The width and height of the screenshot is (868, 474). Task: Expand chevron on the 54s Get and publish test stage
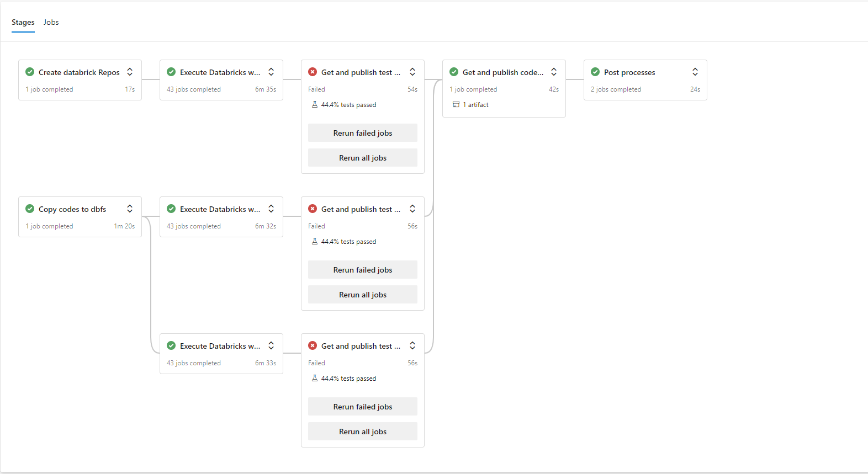pos(412,72)
